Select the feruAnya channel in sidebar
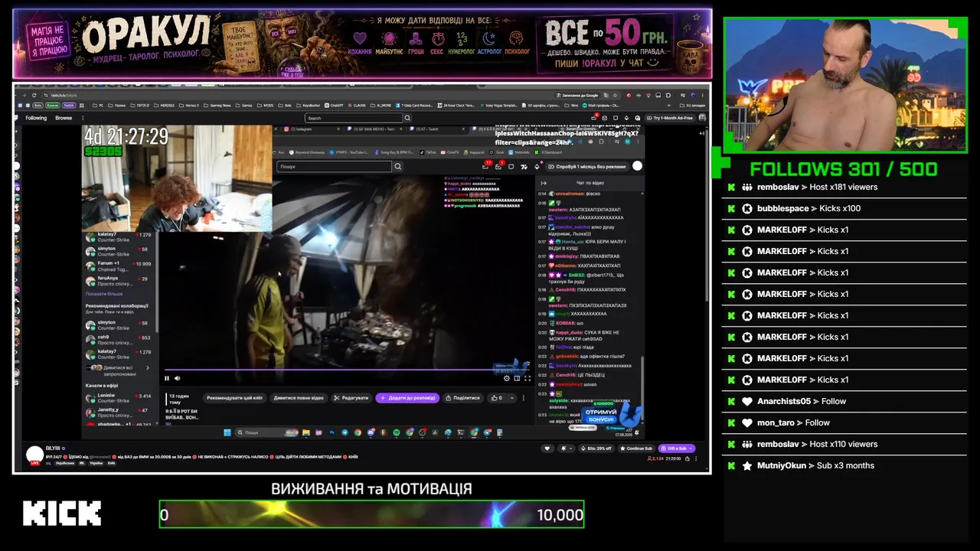Screen dimensions: 980x551 point(119,281)
